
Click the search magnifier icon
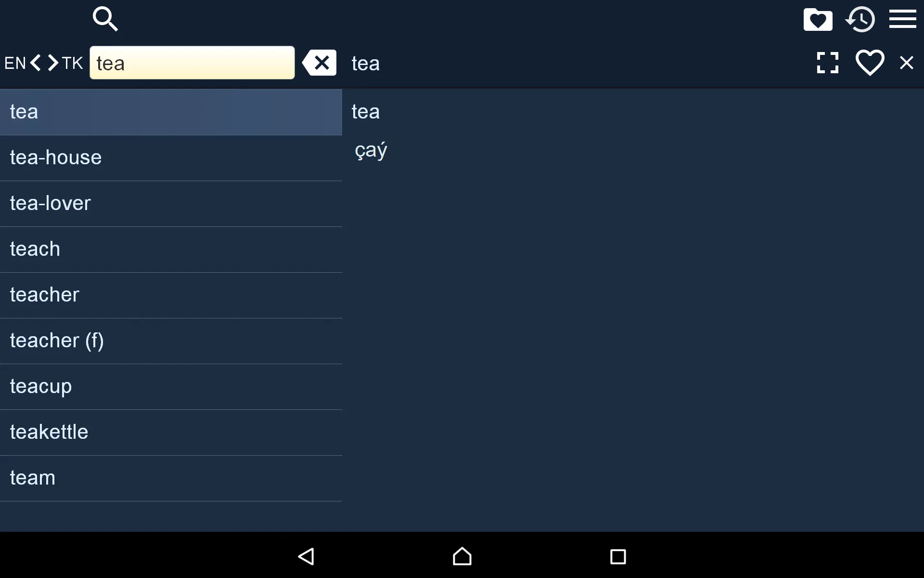coord(105,19)
